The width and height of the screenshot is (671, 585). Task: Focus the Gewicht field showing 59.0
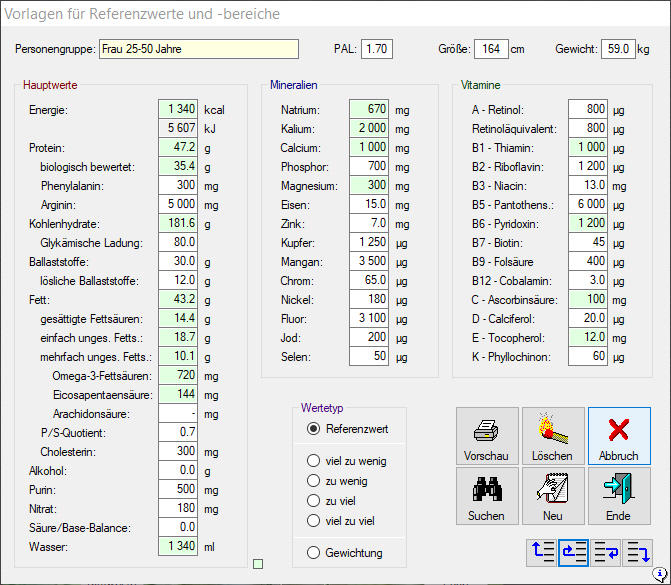(618, 49)
